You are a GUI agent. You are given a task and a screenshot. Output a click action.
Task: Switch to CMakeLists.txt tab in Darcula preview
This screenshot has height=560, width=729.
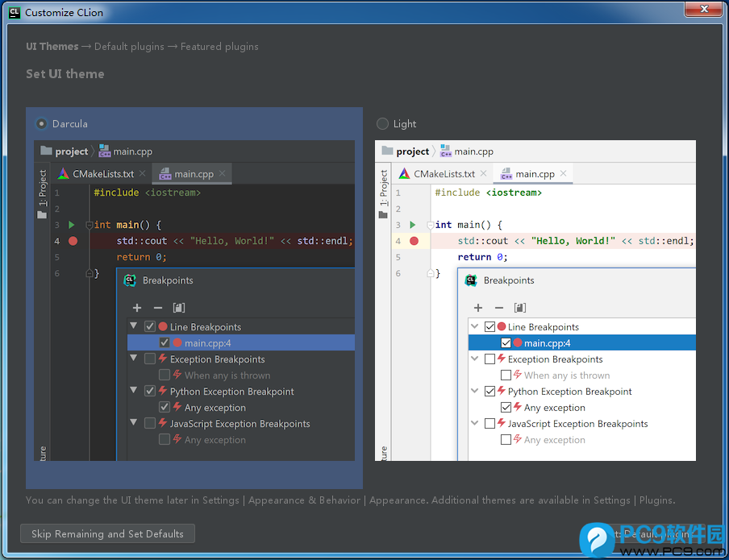(102, 174)
